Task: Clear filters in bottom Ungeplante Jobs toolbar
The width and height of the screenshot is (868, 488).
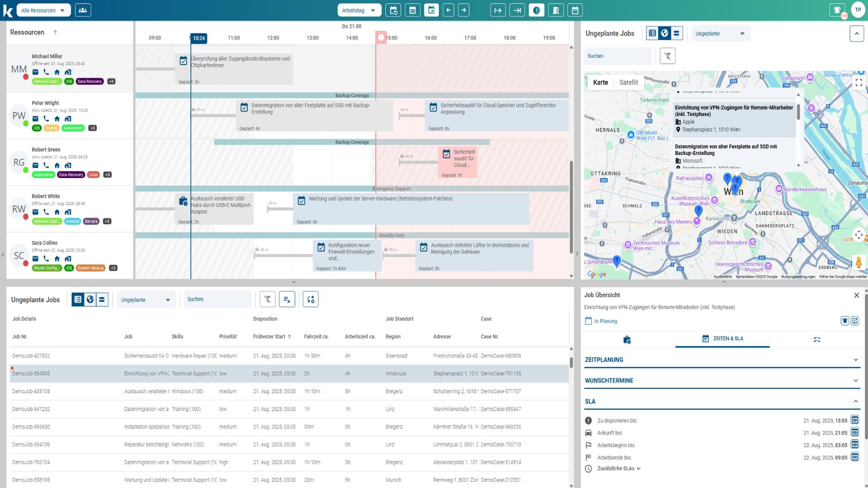Action: 268,299
